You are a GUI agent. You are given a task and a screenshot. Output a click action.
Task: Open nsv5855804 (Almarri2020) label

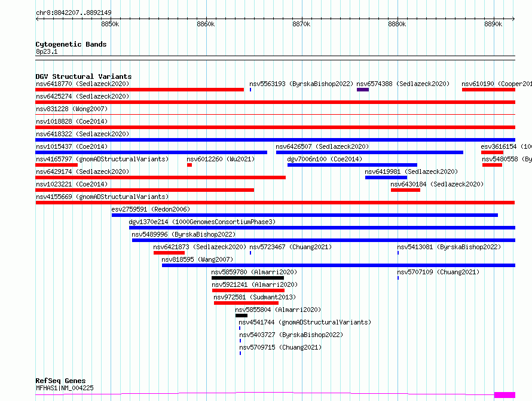pos(278,310)
